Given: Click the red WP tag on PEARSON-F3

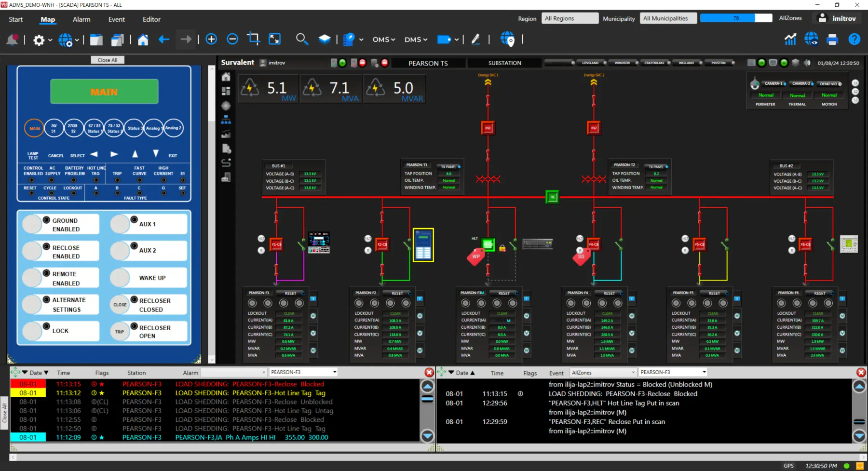Looking at the screenshot, I should tap(475, 256).
